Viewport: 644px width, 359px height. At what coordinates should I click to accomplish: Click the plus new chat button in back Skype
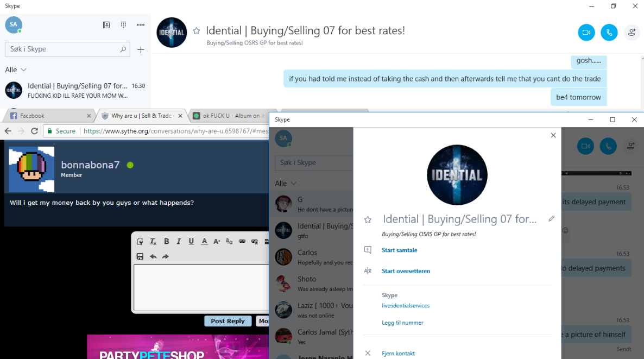tap(141, 50)
